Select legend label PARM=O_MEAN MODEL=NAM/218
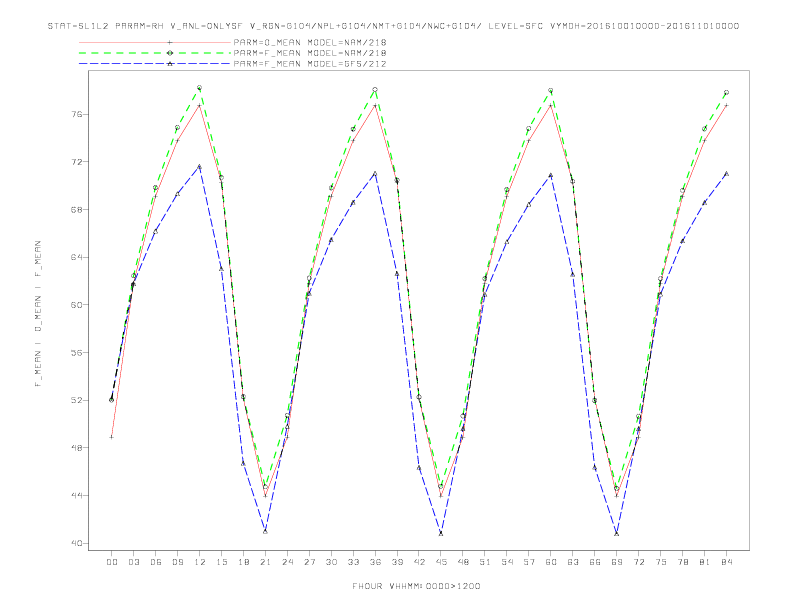Image resolution: width=792 pixels, height=612 pixels. click(x=310, y=42)
